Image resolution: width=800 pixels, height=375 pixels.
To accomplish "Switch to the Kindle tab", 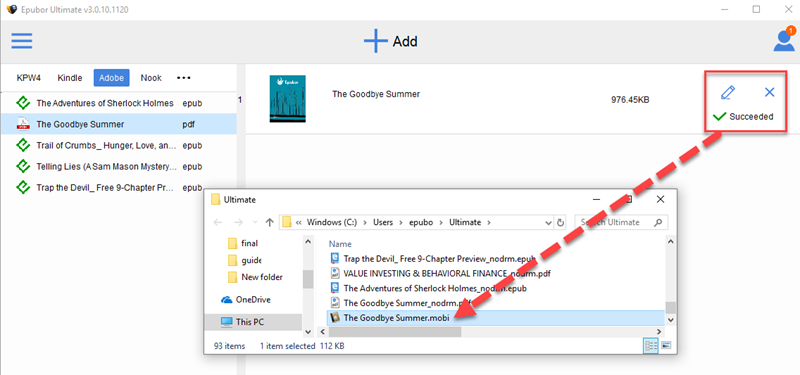I will (x=70, y=78).
